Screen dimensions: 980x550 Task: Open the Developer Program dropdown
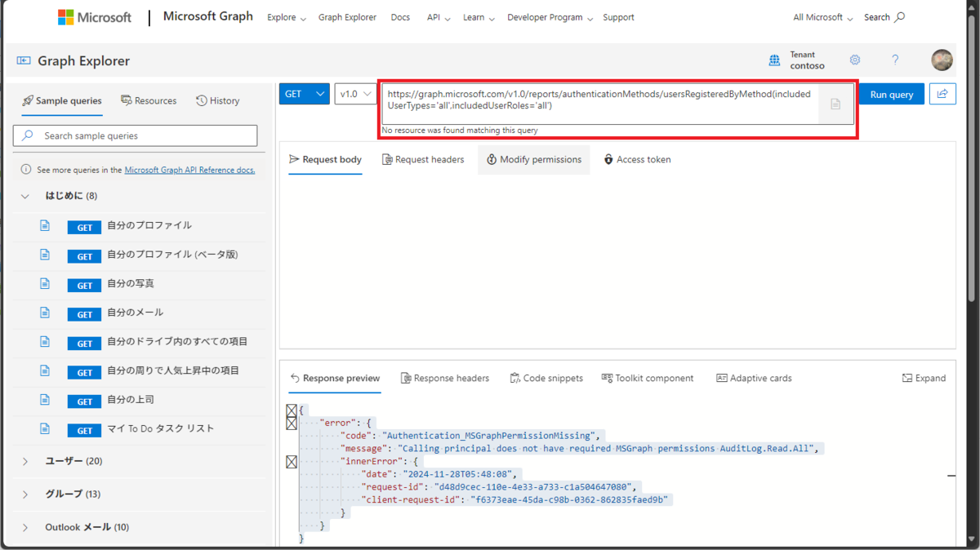(550, 17)
